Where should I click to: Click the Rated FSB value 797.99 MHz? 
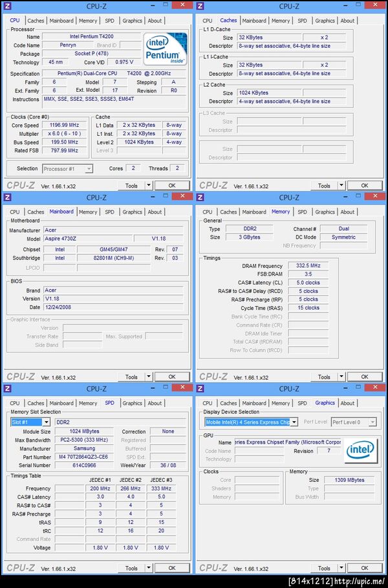pos(65,150)
